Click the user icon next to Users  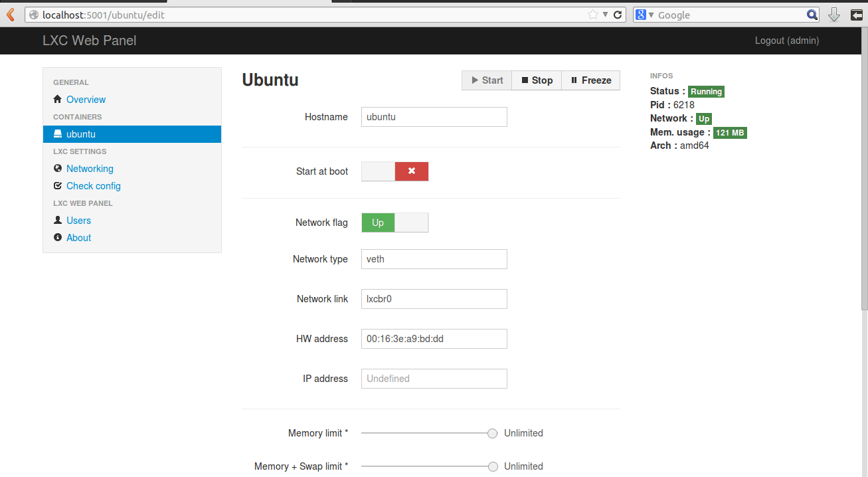[x=57, y=221]
